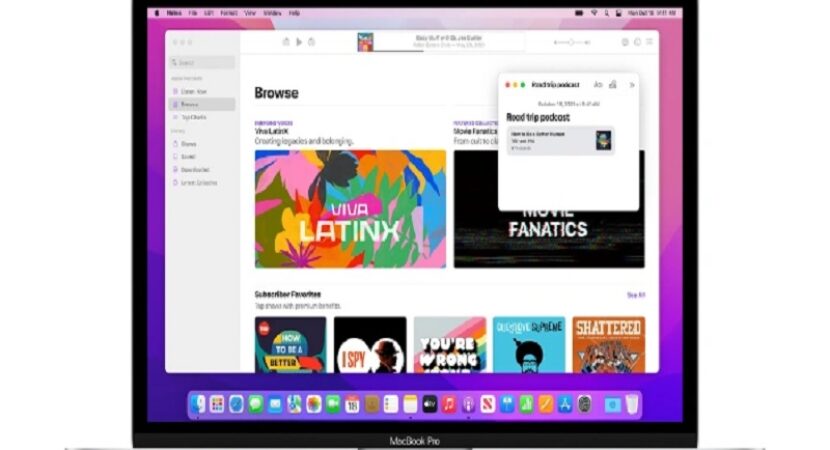Open Numbers in the Dock
Screen dimensions: 830x450
pos(526,404)
